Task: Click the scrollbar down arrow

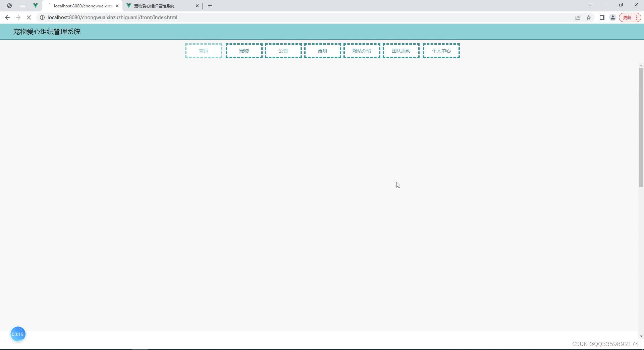Action: tap(641, 336)
